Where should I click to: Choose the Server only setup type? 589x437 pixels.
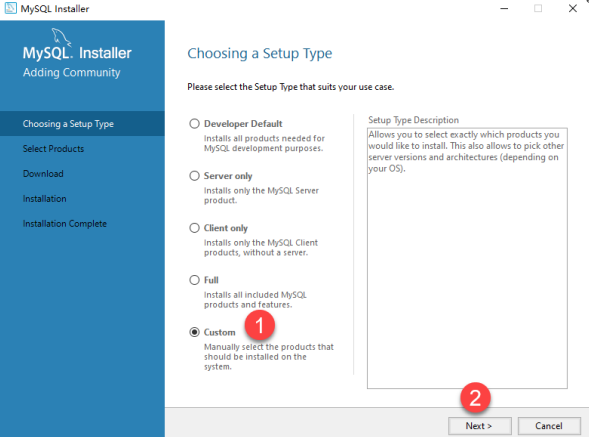(x=194, y=176)
